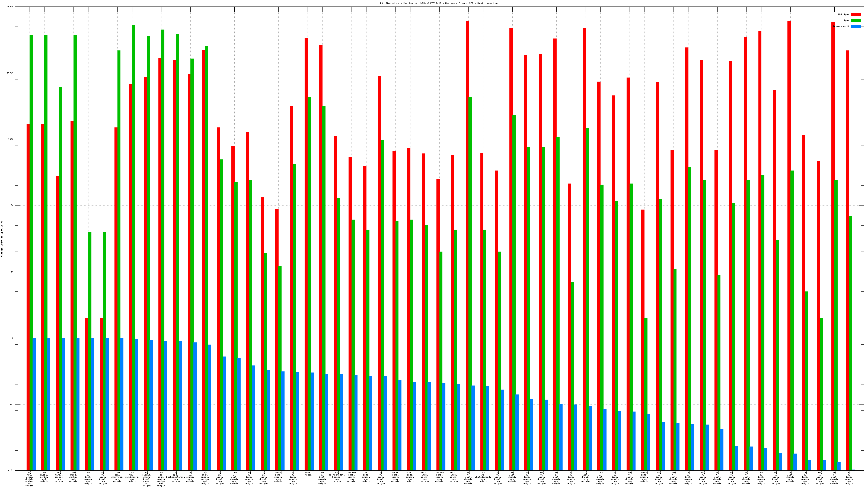
Task: Click the 100000 y-axis tick label
Action: 9,7
